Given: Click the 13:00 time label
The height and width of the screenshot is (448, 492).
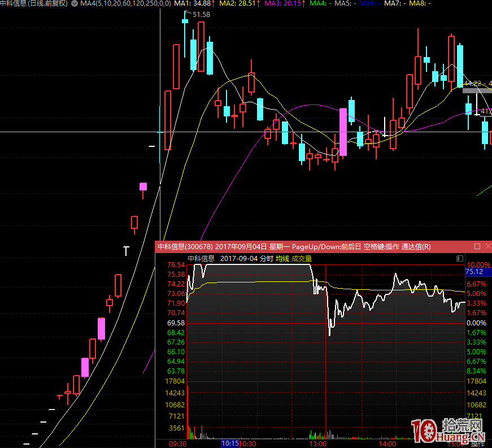Looking at the screenshot, I should pyautogui.click(x=318, y=444).
